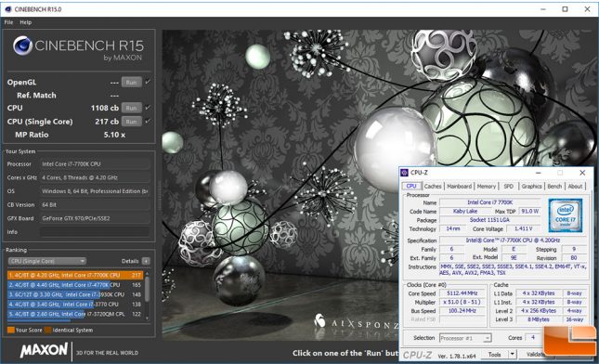Click the Level 3 cache value 8 MBytes
599x364 pixels.
pos(539,319)
